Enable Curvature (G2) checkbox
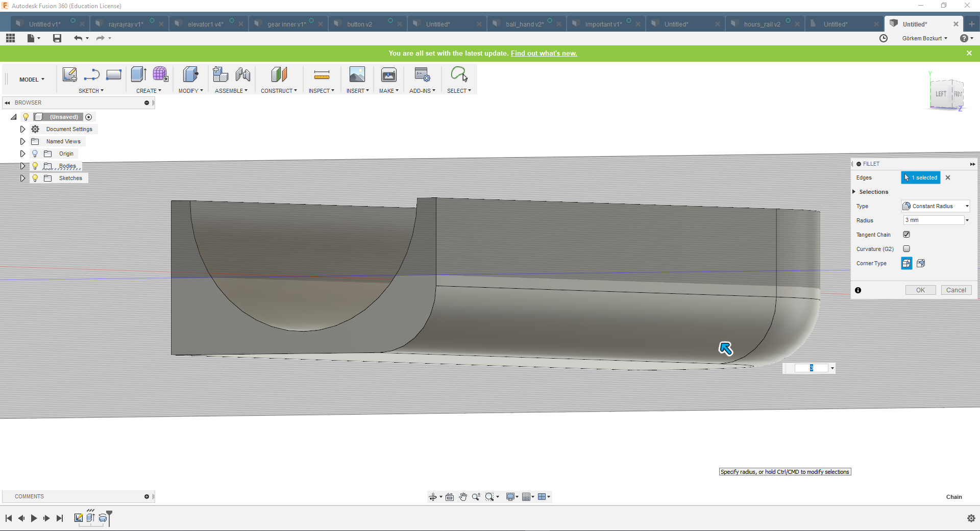Image resolution: width=980 pixels, height=531 pixels. coord(906,249)
